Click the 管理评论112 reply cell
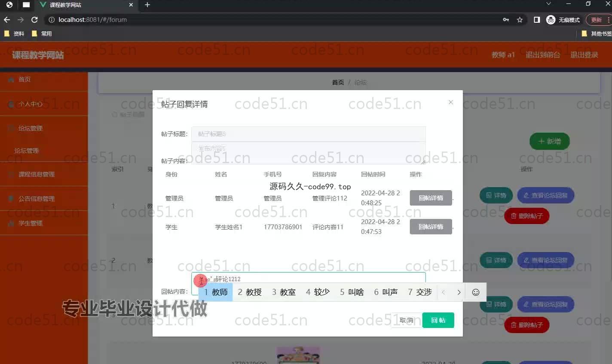The width and height of the screenshot is (612, 364). 330,198
